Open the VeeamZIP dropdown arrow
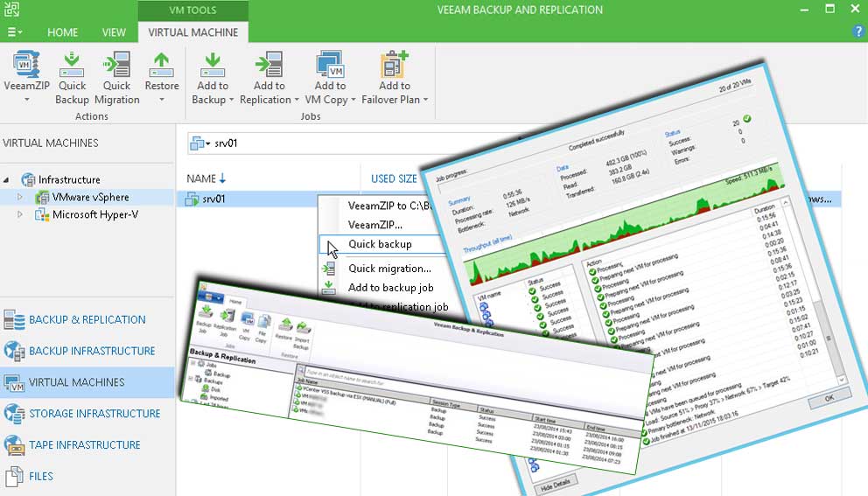Viewport: 868px width, 496px height. coord(26,101)
